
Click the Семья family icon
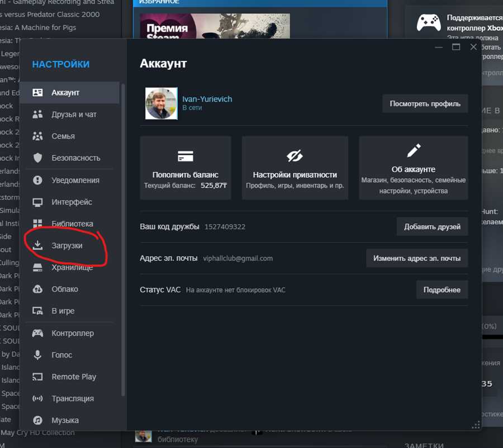click(x=37, y=136)
